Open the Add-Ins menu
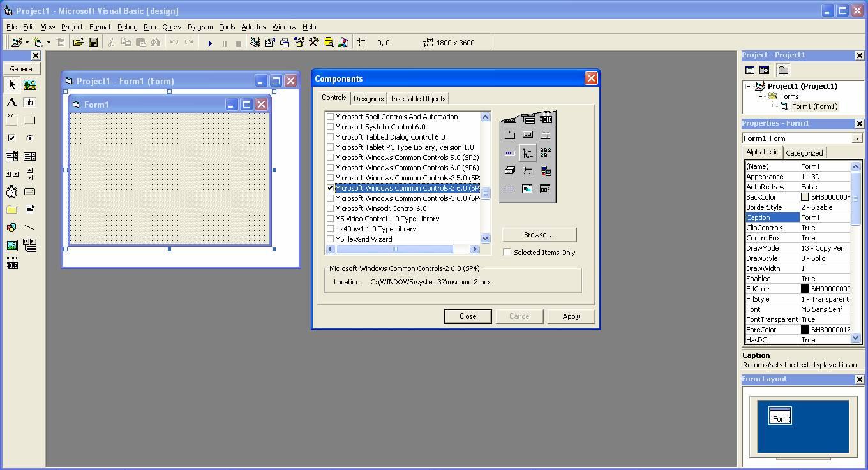The width and height of the screenshot is (868, 470). point(253,27)
